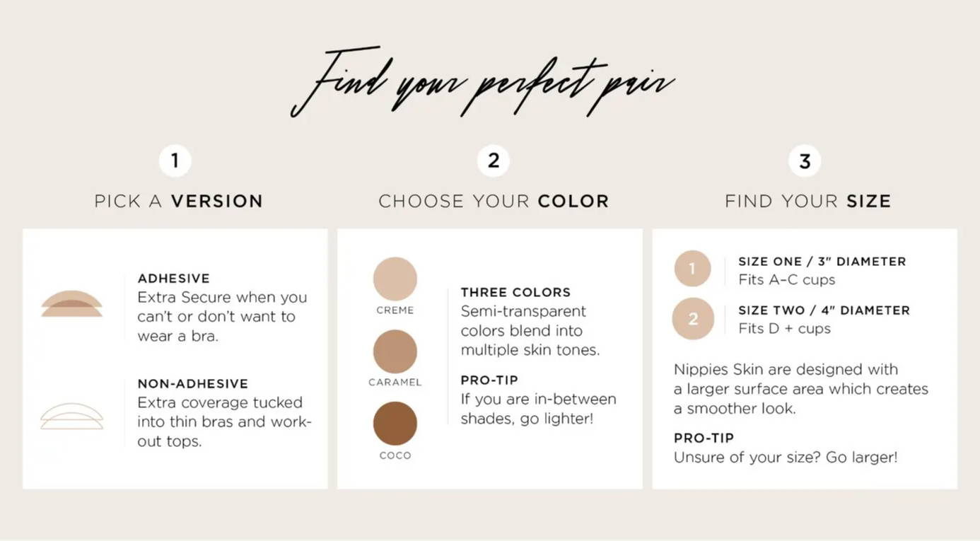
Task: Click the step 1 number circle
Action: tap(175, 161)
